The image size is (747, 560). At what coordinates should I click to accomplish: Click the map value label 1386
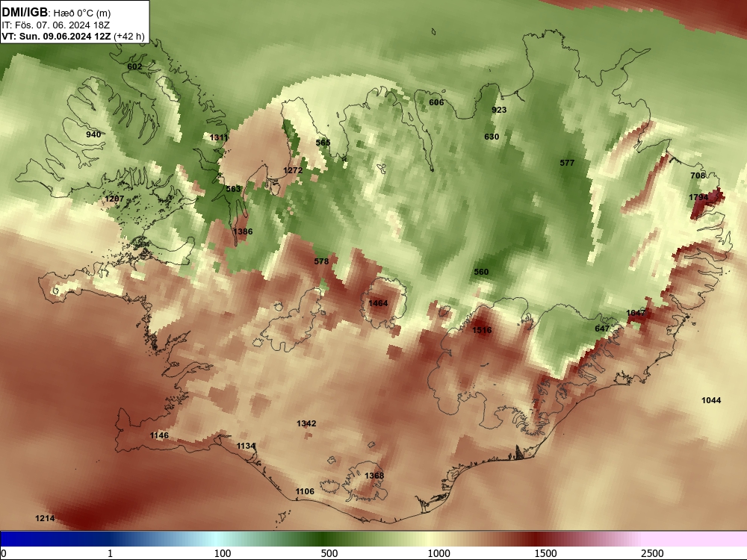point(243,231)
